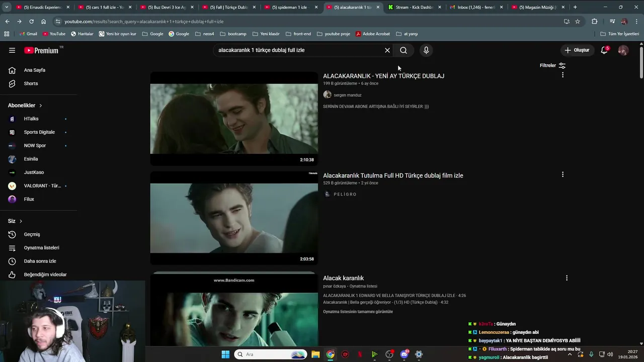Open File Explorer from the taskbar

pos(315,354)
